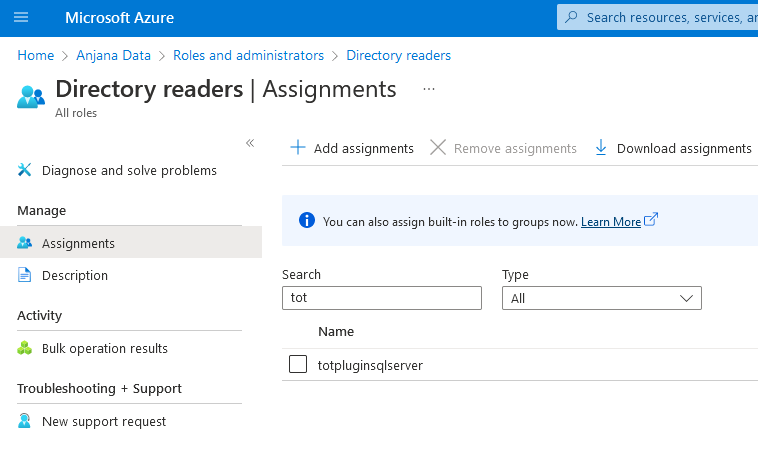Open the Learn More link
This screenshot has width=758, height=451.
click(x=611, y=222)
